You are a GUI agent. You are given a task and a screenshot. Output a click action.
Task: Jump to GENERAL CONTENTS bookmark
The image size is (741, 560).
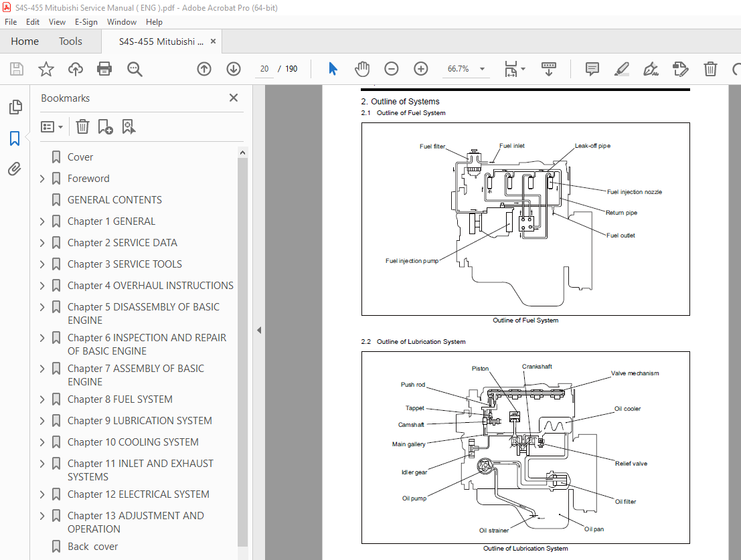click(114, 200)
